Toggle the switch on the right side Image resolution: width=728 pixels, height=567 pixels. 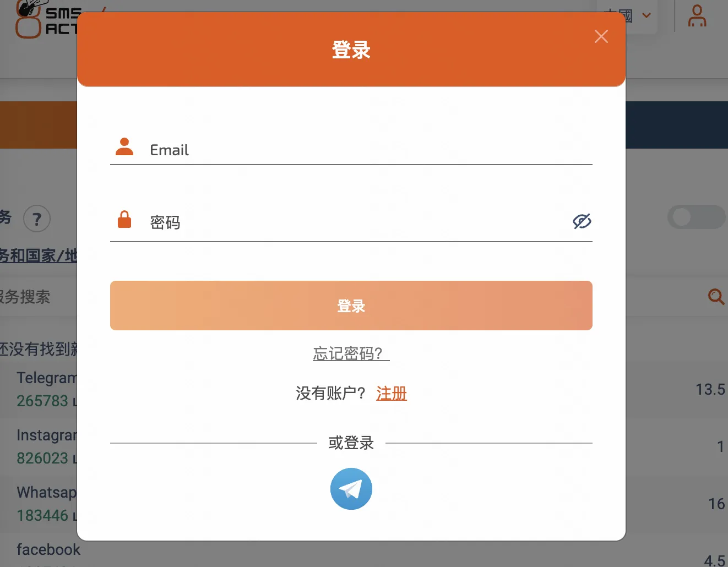click(697, 217)
